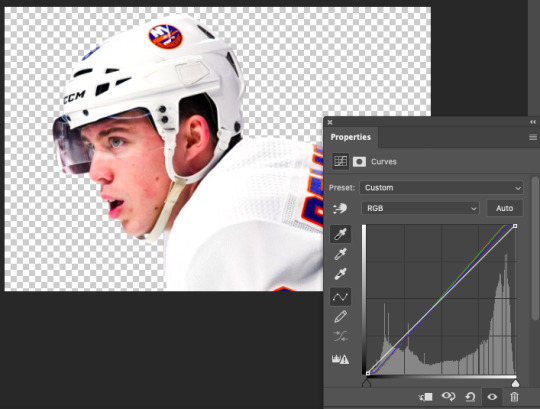The width and height of the screenshot is (540, 409).
Task: Choose the edit points curve tool
Action: pyautogui.click(x=341, y=297)
